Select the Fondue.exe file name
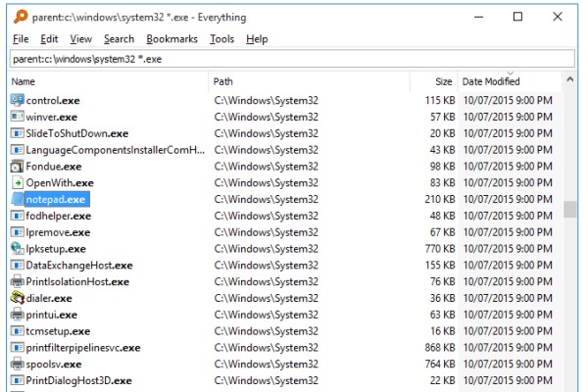Screen dimensions: 588x392 (x=54, y=167)
